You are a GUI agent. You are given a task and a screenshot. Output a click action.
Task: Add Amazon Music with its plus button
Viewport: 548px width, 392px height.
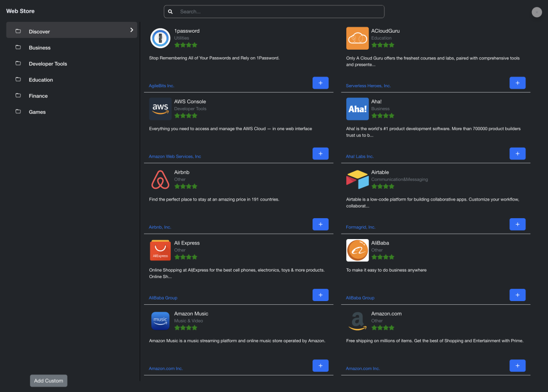point(320,365)
